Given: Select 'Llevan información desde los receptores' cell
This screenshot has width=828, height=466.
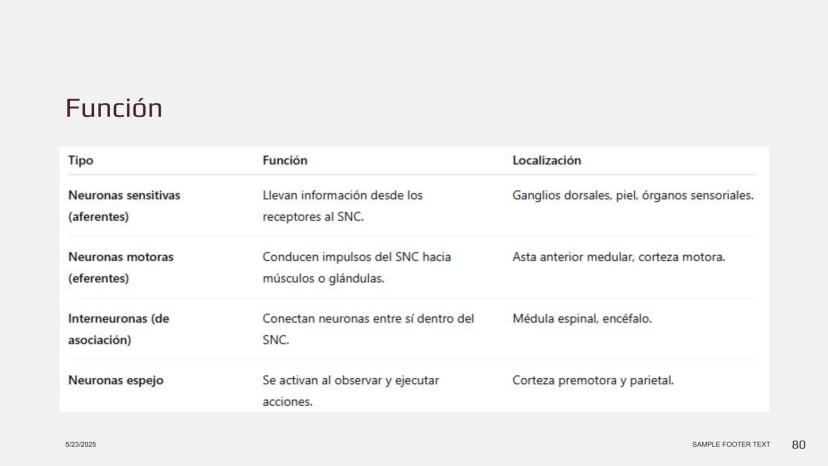Looking at the screenshot, I should pyautogui.click(x=342, y=205).
